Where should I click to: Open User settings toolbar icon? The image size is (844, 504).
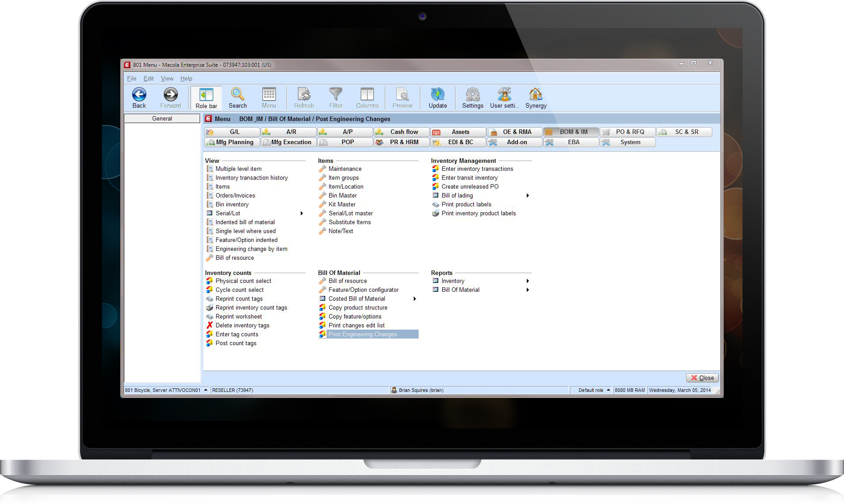[x=504, y=94]
